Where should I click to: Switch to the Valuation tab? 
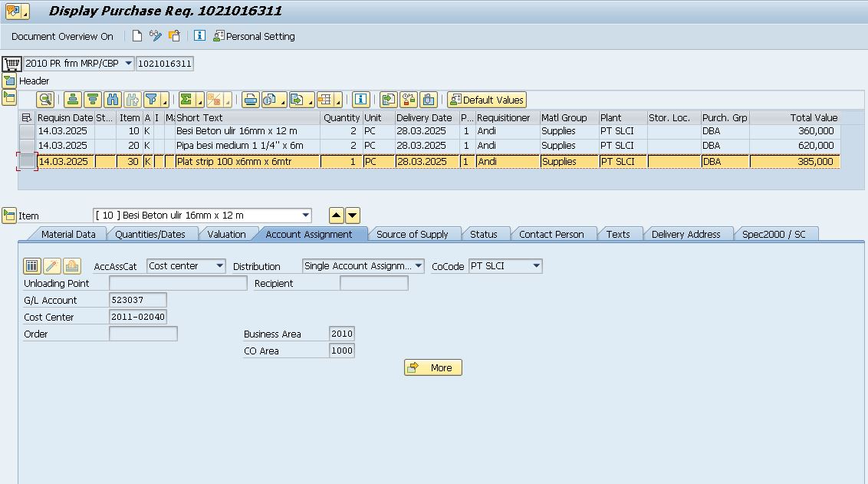pos(226,234)
